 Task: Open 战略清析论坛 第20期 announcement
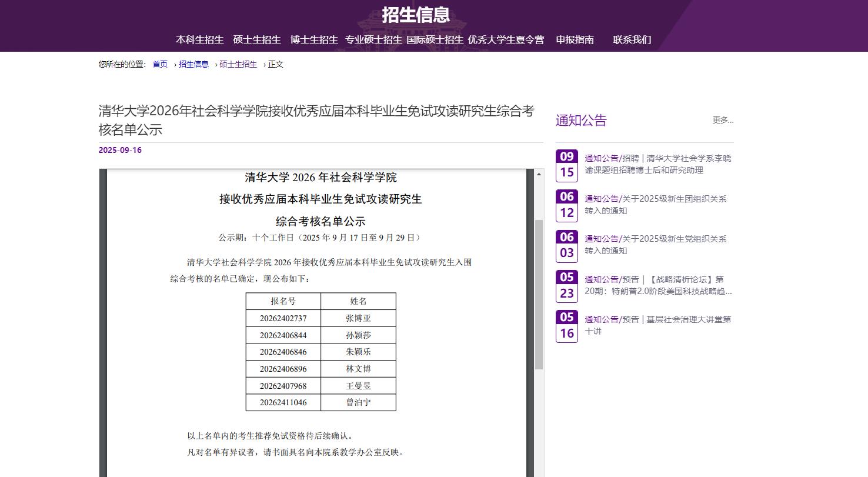(x=657, y=285)
